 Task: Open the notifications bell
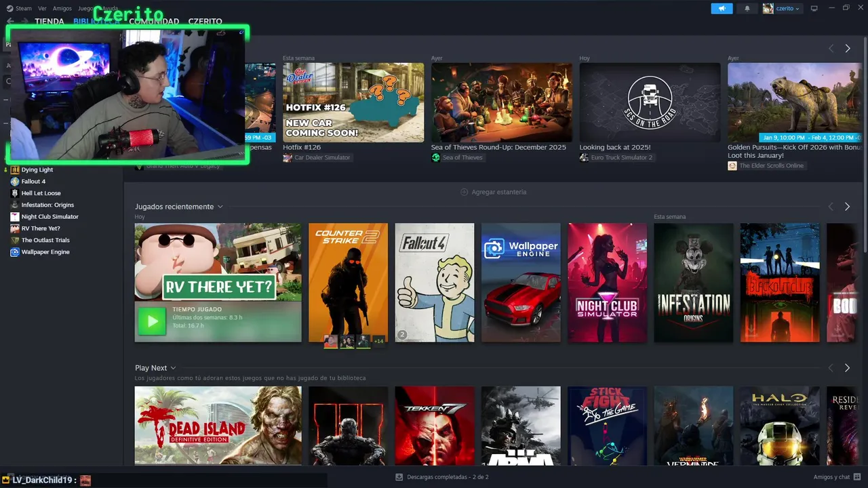(747, 8)
